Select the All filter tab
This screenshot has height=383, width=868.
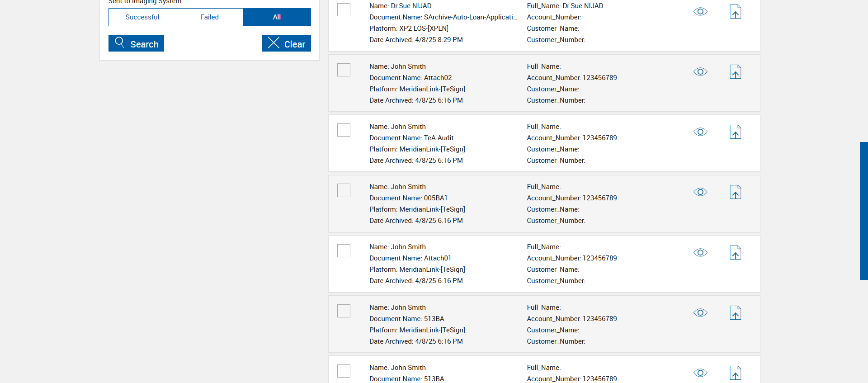(x=277, y=17)
